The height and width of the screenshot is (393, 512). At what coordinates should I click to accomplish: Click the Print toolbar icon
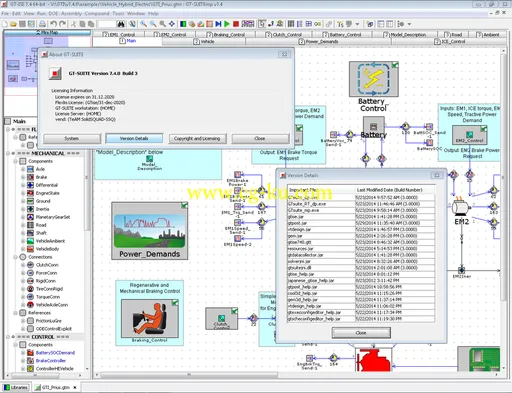[42, 24]
